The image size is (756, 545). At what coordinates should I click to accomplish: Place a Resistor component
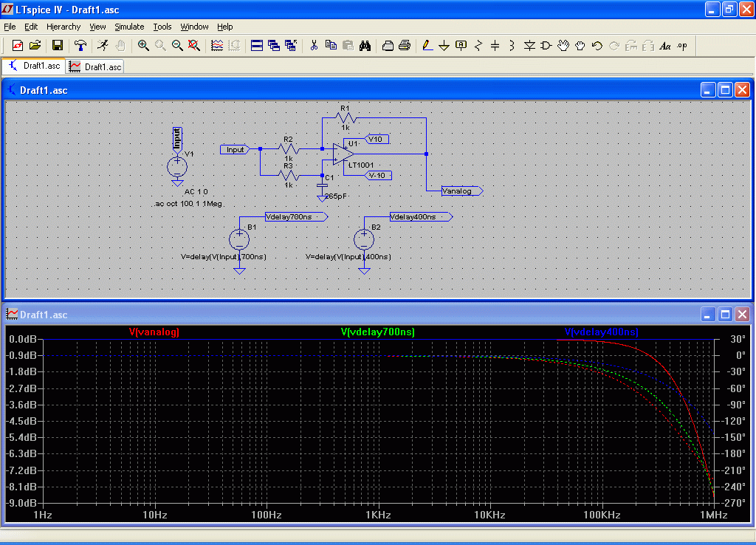point(478,45)
